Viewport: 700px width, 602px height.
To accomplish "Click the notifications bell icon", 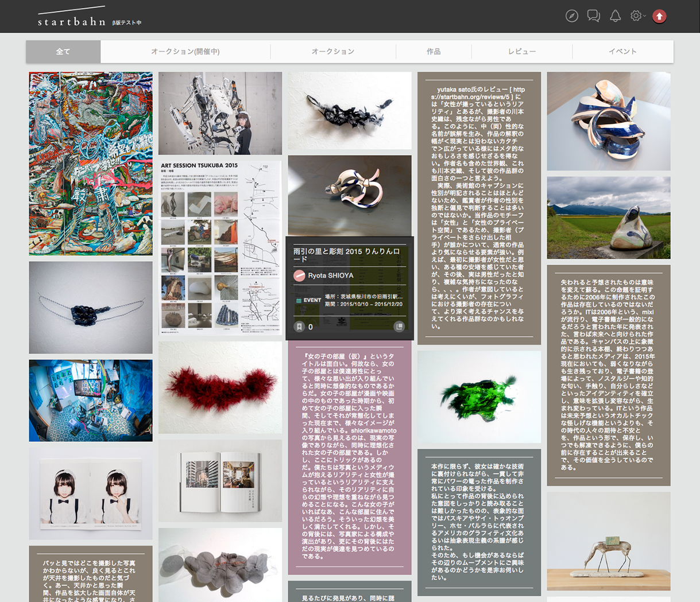I will coord(615,16).
